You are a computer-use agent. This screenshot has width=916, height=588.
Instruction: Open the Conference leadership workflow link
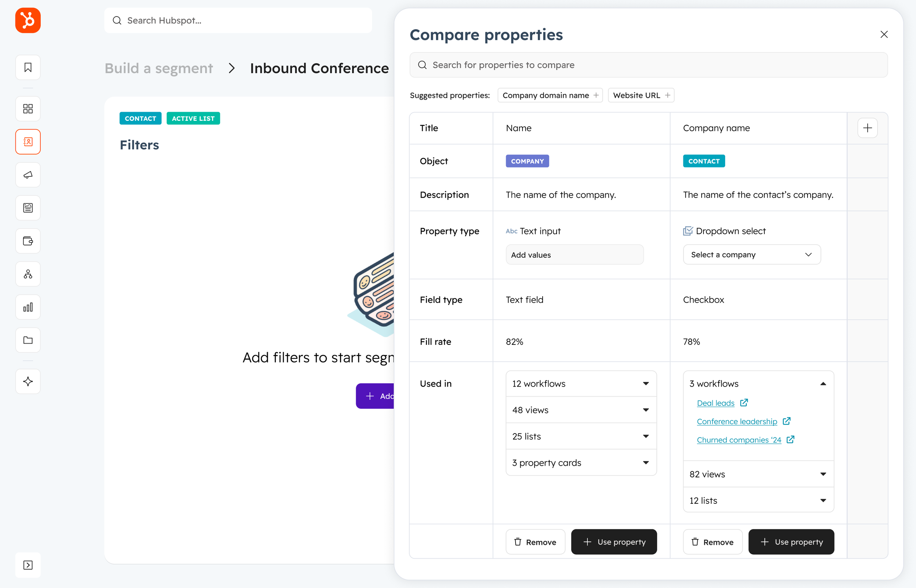tap(737, 421)
